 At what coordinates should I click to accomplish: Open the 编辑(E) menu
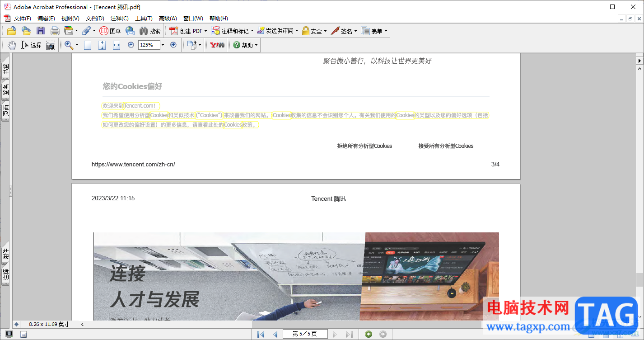point(46,19)
